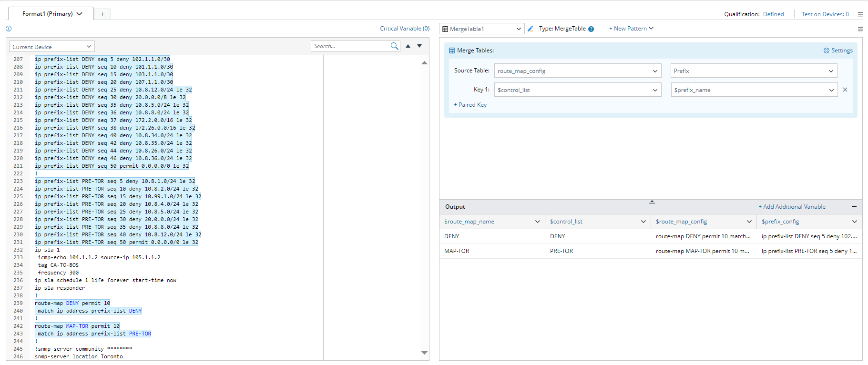This screenshot has height=365, width=868.
Task: Open help icon next to Type: MergeTable
Action: point(591,29)
